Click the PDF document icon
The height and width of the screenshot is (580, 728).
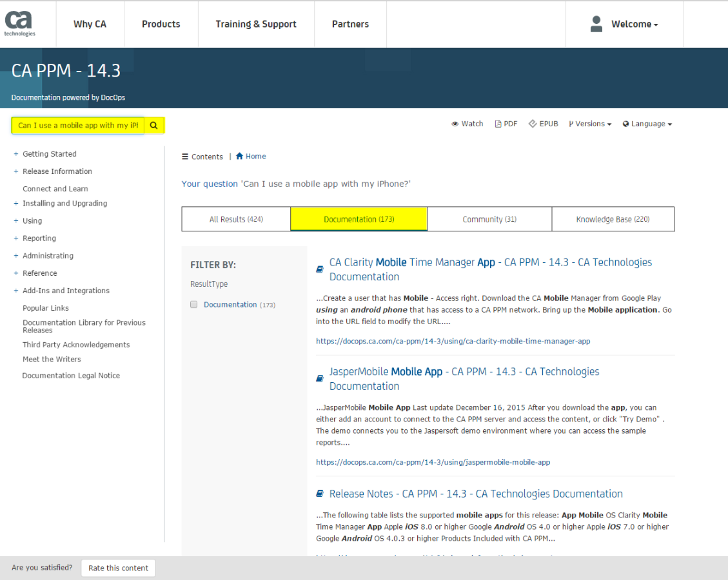498,124
